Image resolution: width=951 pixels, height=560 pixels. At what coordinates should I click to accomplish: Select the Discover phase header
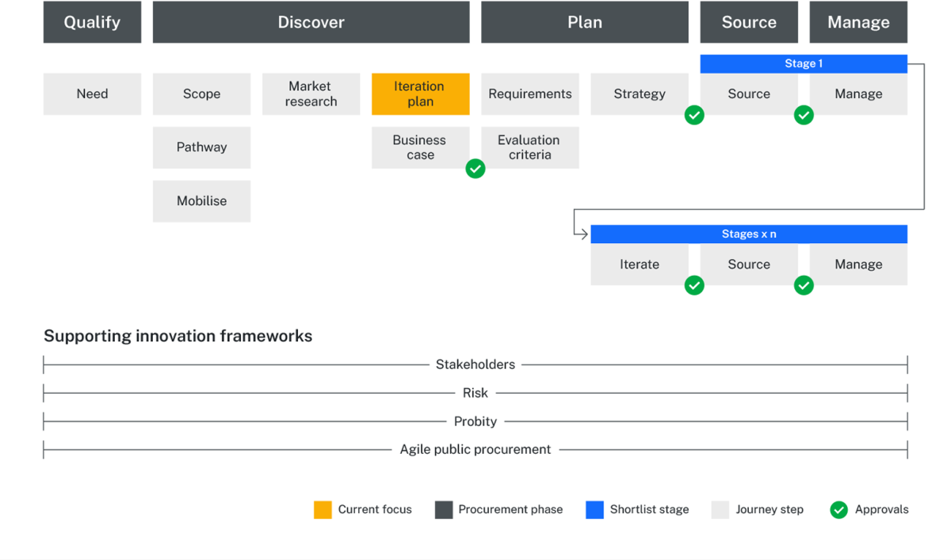coord(311,22)
